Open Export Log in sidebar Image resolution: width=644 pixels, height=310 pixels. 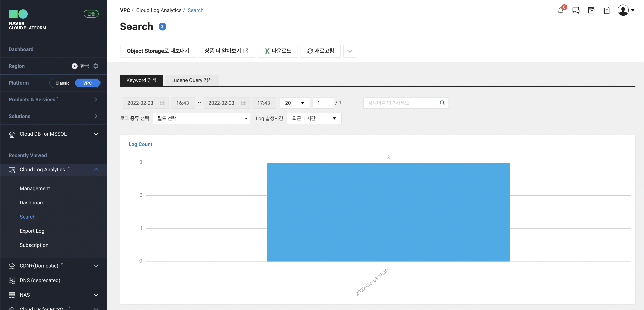(x=32, y=231)
